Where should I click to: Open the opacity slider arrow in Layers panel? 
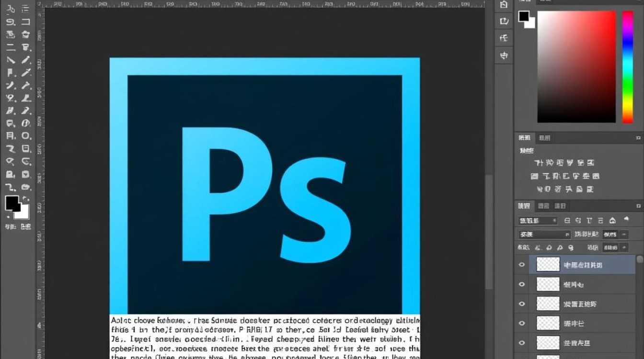coord(624,234)
